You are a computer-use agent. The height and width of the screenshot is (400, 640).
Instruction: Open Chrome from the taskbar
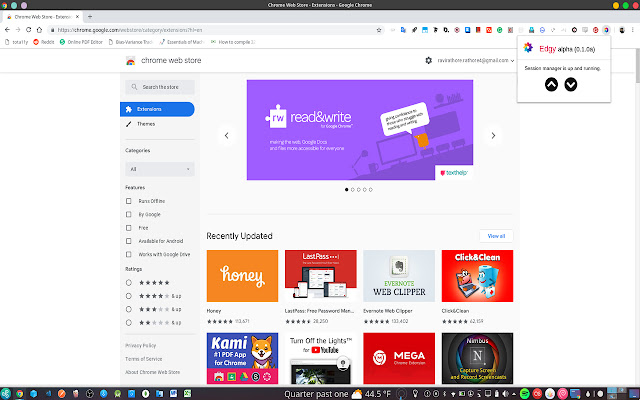coord(19,394)
